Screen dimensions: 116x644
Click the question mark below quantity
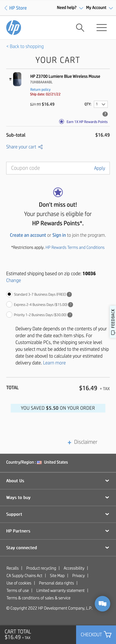105,114
